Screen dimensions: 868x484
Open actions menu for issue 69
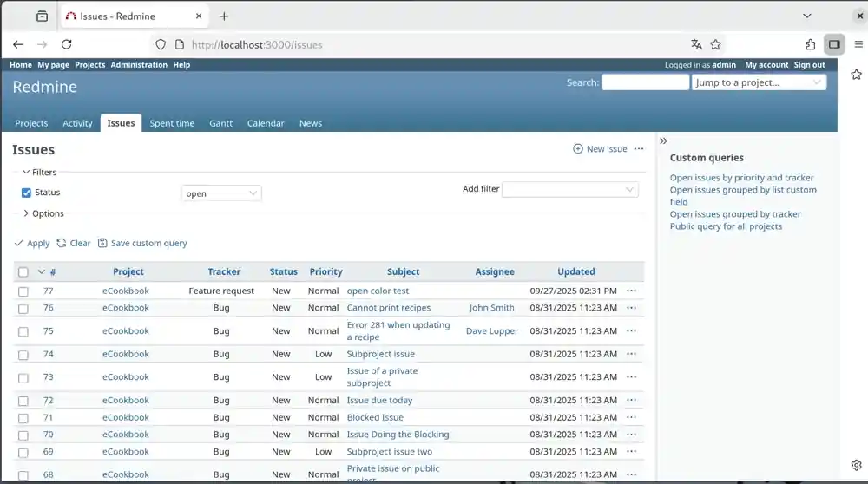[632, 452]
